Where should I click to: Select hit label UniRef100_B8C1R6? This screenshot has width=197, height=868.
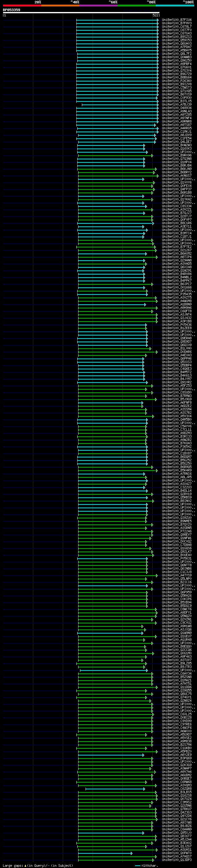click(x=177, y=223)
